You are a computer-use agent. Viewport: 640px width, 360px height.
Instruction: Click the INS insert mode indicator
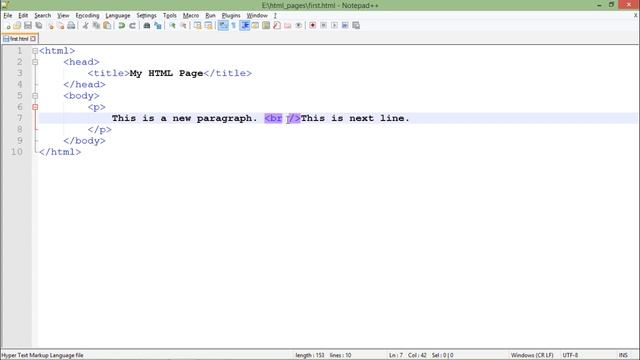pyautogui.click(x=623, y=355)
